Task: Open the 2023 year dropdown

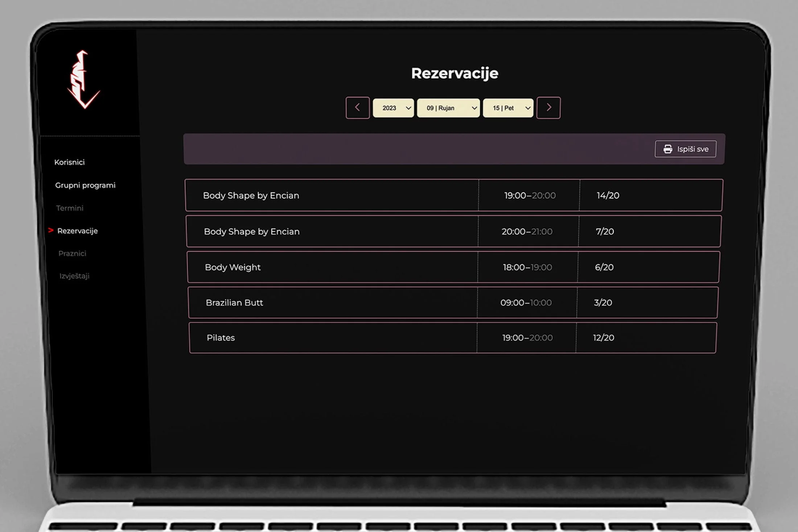Action: pyautogui.click(x=393, y=108)
